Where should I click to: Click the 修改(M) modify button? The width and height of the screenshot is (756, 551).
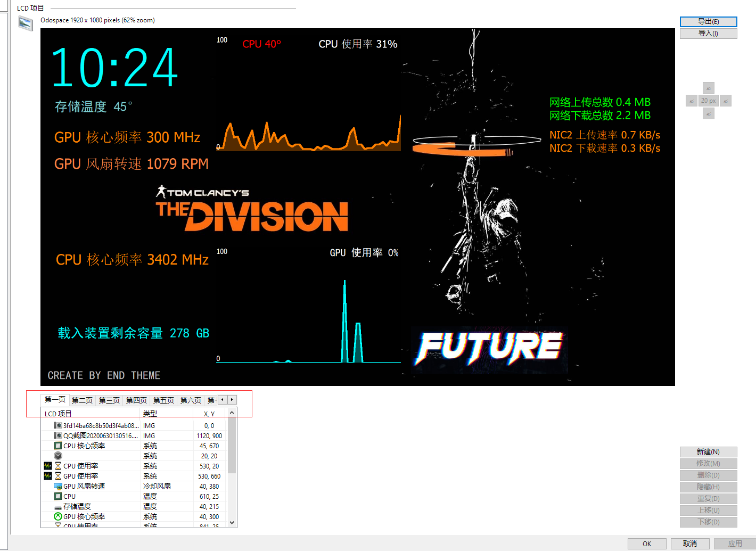point(709,463)
